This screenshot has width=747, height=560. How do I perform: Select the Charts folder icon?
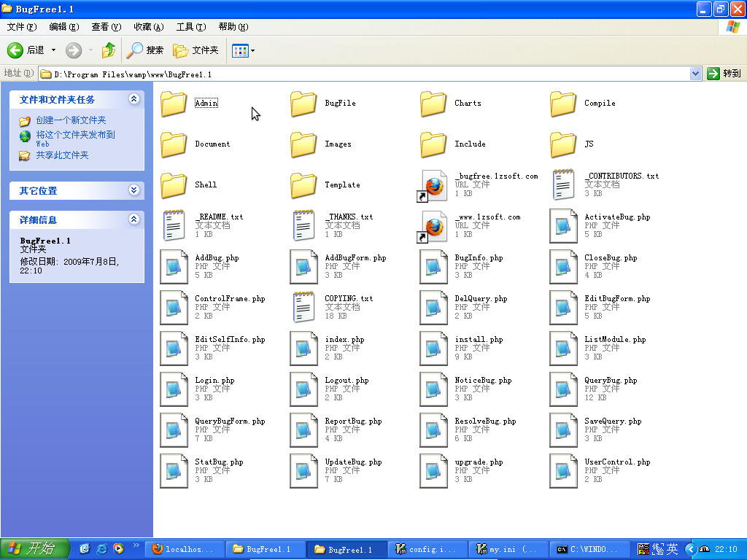point(433,104)
